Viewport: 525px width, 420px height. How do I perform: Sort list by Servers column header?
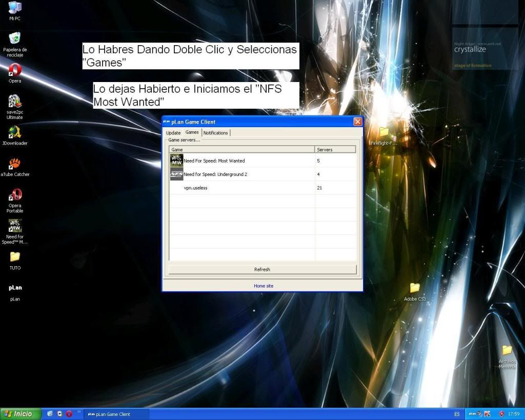click(335, 149)
